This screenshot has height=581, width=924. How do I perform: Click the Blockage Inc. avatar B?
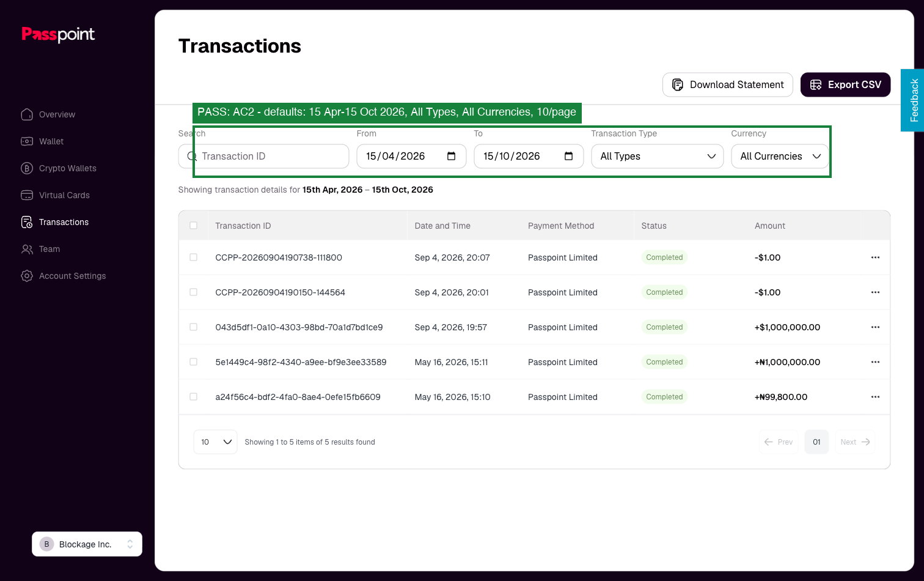pos(46,544)
